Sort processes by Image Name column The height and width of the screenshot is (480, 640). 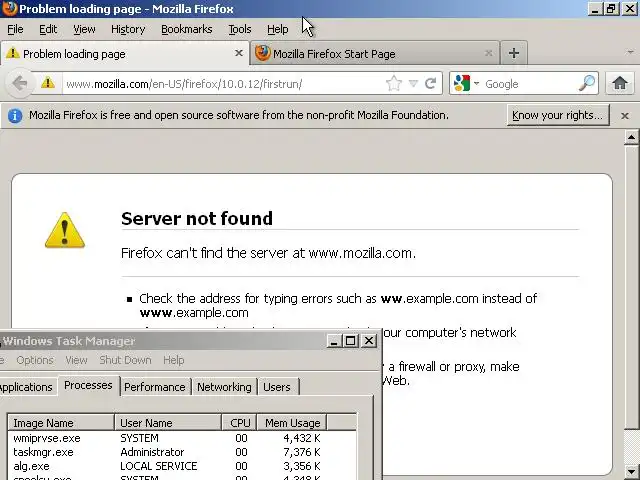(x=61, y=423)
